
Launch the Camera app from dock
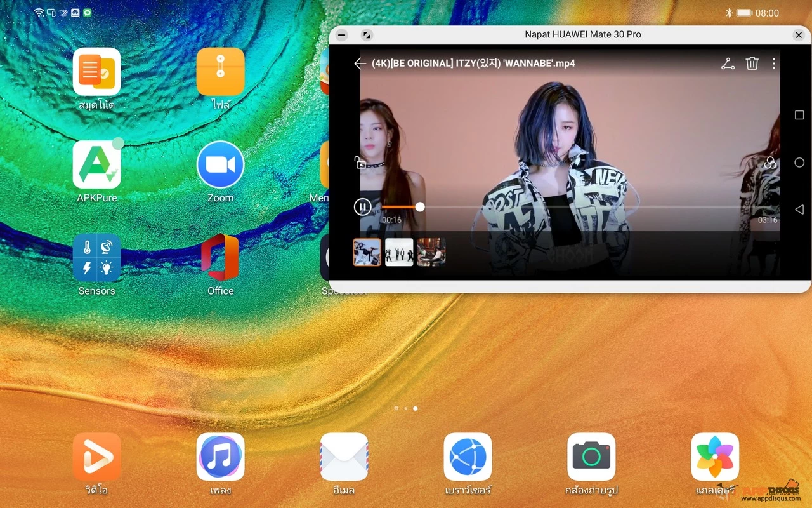coord(591,457)
